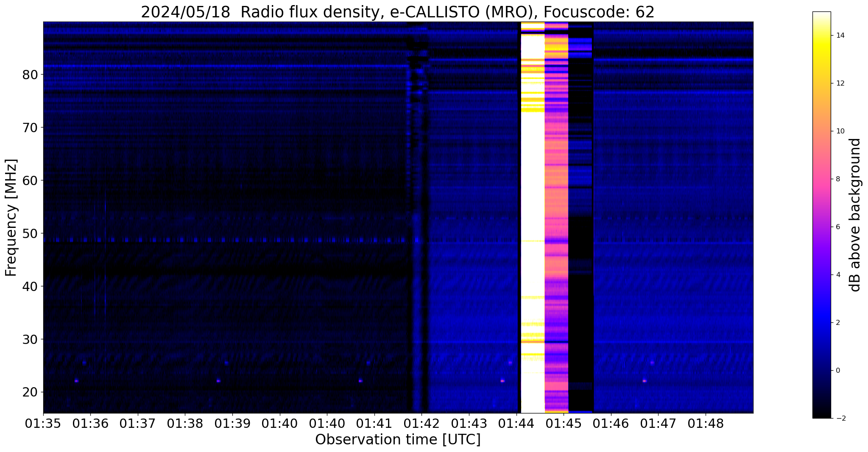Click the 01:42 time tick label
Screen dimensions: 868x452
pyautogui.click(x=421, y=424)
